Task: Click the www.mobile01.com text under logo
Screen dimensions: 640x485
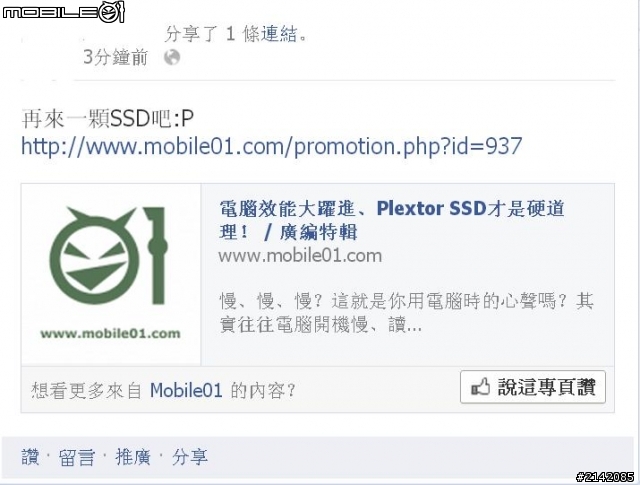Action: point(110,333)
